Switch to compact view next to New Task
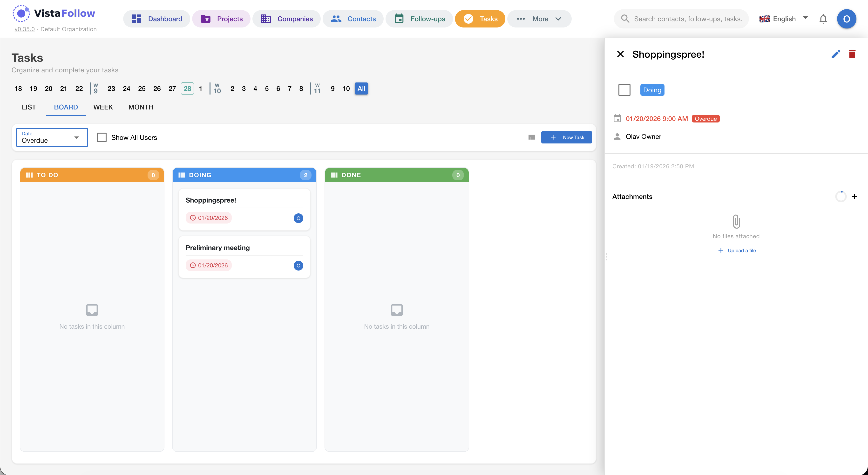The image size is (868, 475). coord(532,137)
